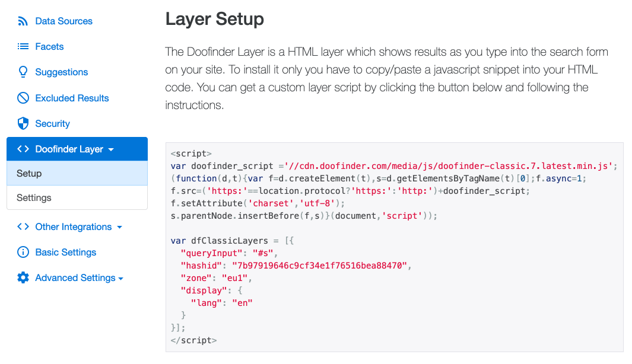Open the Data Sources link
This screenshot has width=632, height=364.
click(x=63, y=21)
